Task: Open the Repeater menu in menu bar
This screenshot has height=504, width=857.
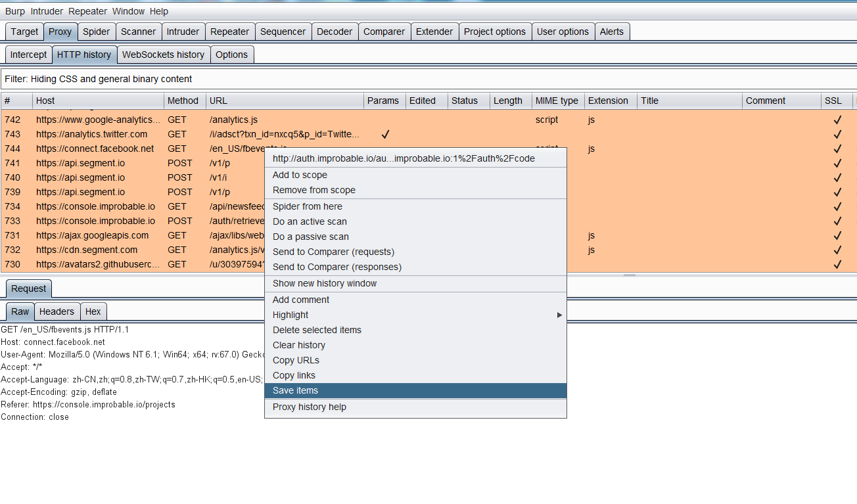Action: (87, 11)
